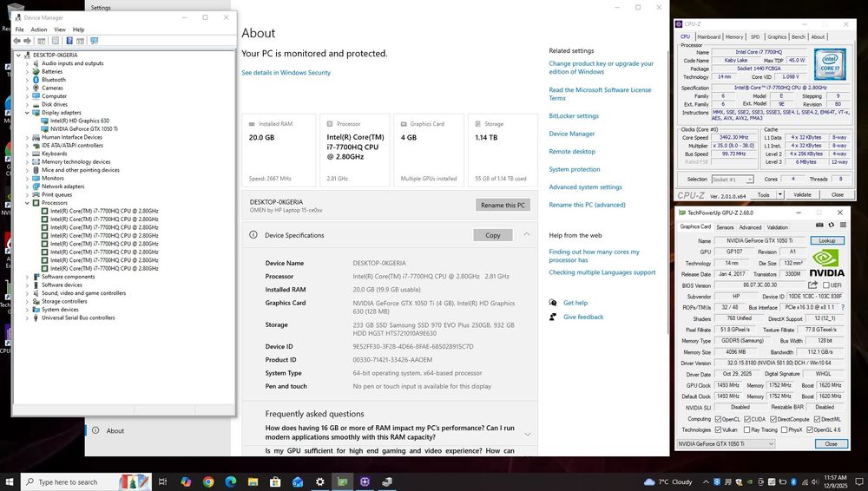Switch to the Memory tab in CPU-Z

tap(734, 37)
